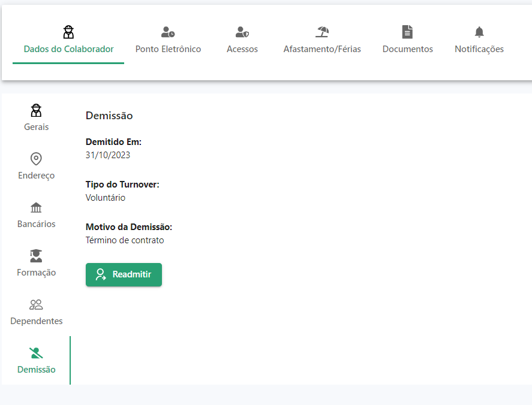The width and height of the screenshot is (532, 405).
Task: Click the document page icon for Documentos
Action: point(407,32)
